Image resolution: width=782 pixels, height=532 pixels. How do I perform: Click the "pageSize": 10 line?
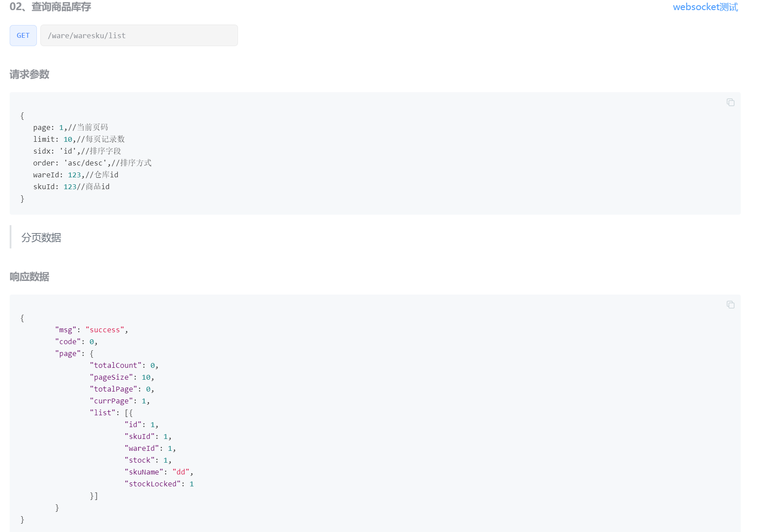click(122, 377)
